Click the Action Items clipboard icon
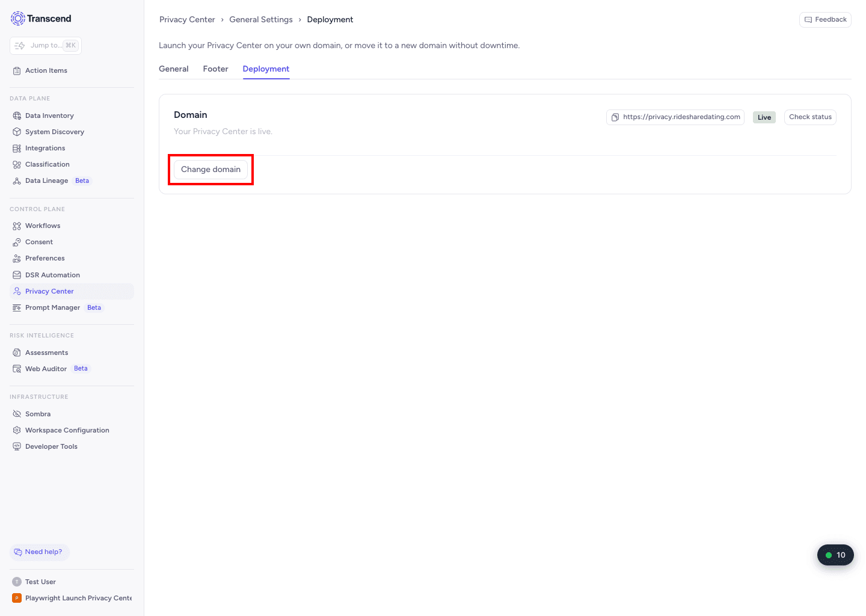866x616 pixels. click(x=17, y=71)
